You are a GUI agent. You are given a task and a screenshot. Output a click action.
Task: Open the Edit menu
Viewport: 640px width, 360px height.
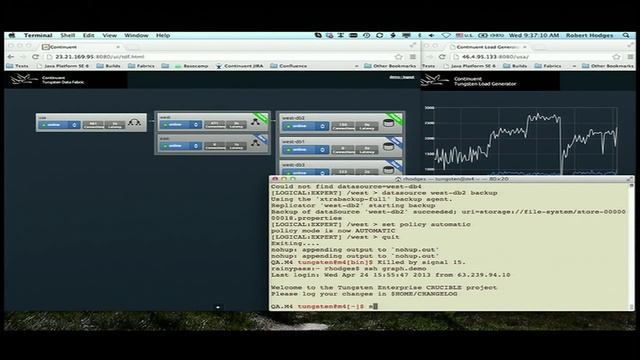point(89,36)
